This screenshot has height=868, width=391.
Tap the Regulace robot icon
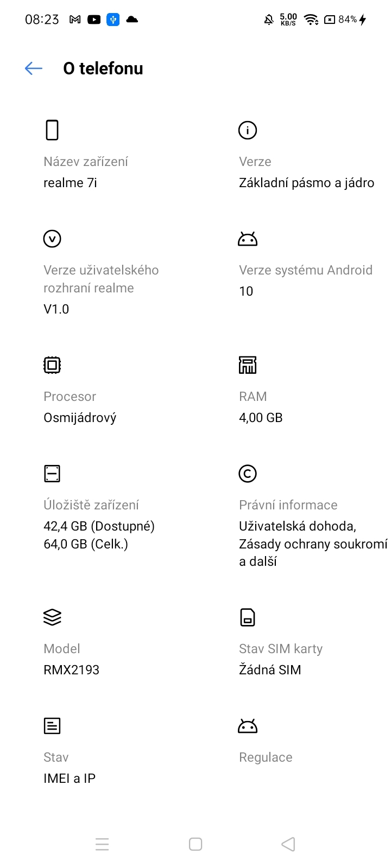coord(248,725)
